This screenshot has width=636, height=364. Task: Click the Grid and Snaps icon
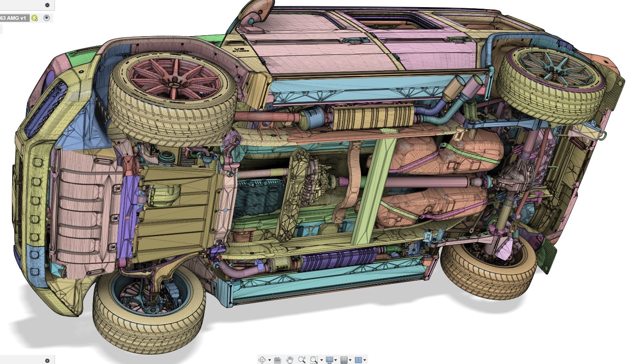pyautogui.click(x=344, y=360)
